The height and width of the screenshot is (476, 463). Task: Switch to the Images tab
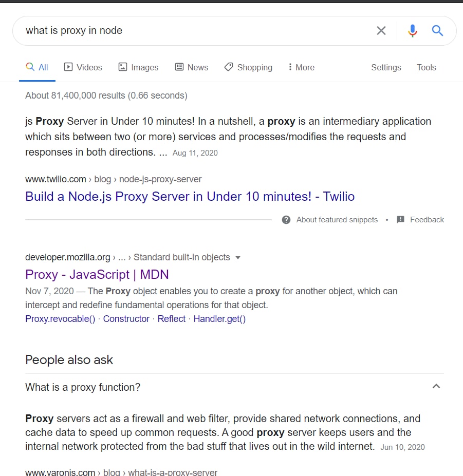click(138, 67)
